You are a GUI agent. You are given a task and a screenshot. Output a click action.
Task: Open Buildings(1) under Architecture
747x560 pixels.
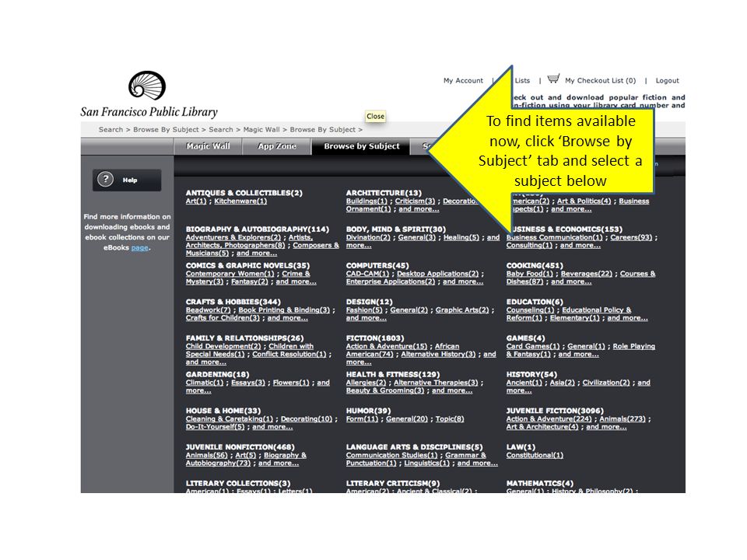[366, 201]
